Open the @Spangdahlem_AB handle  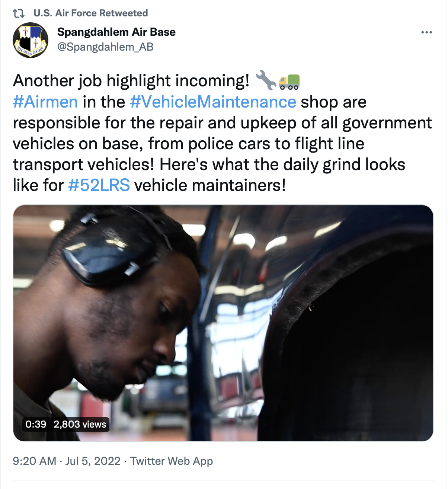(105, 47)
